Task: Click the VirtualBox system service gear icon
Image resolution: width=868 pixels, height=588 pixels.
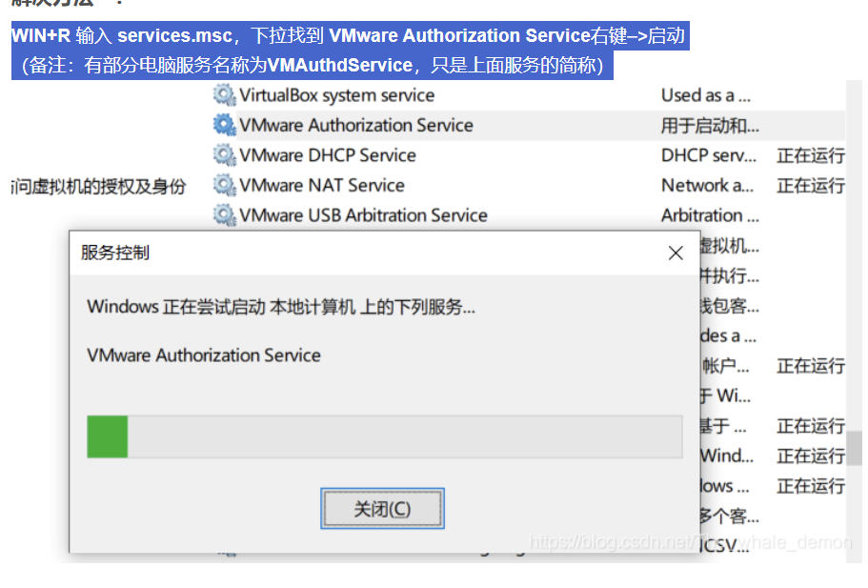Action: click(x=224, y=95)
